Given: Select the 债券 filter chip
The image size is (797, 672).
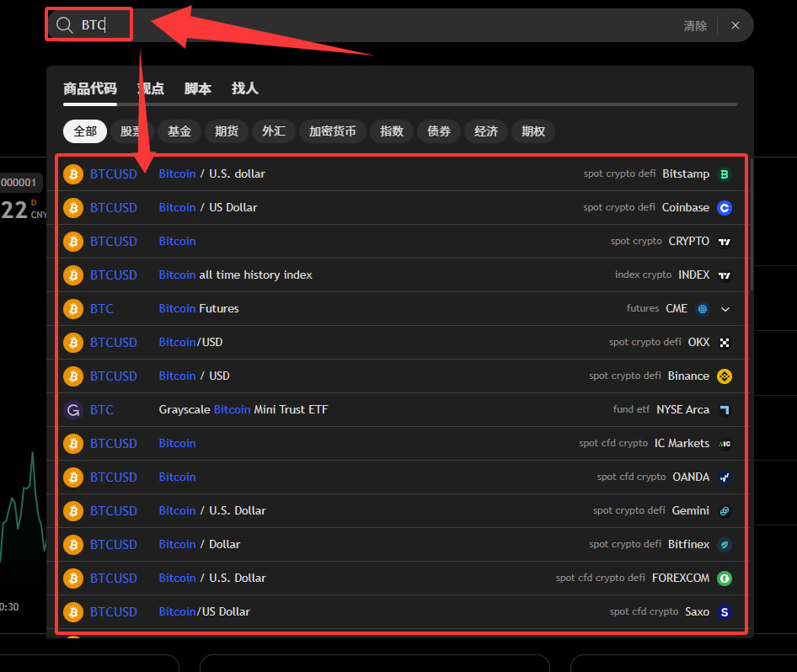Looking at the screenshot, I should point(439,131).
